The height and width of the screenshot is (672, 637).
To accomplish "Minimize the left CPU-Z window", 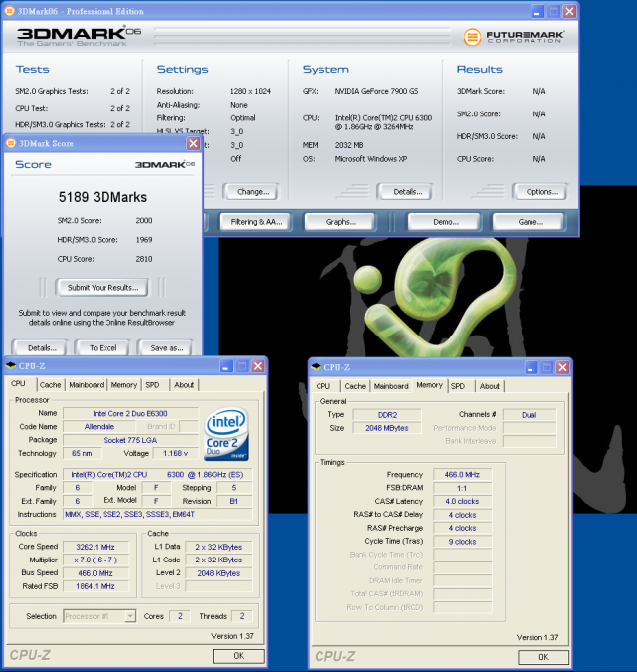I will point(226,366).
